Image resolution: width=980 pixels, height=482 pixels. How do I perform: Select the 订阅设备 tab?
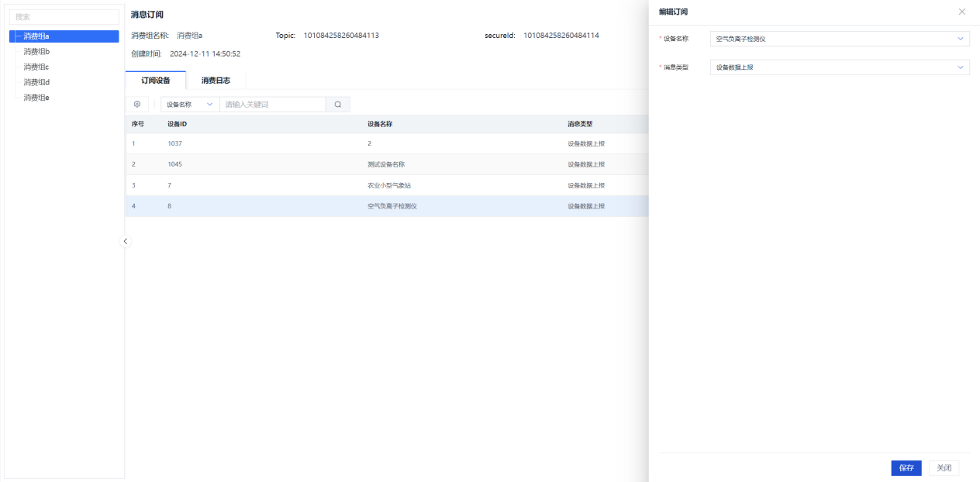click(x=156, y=80)
